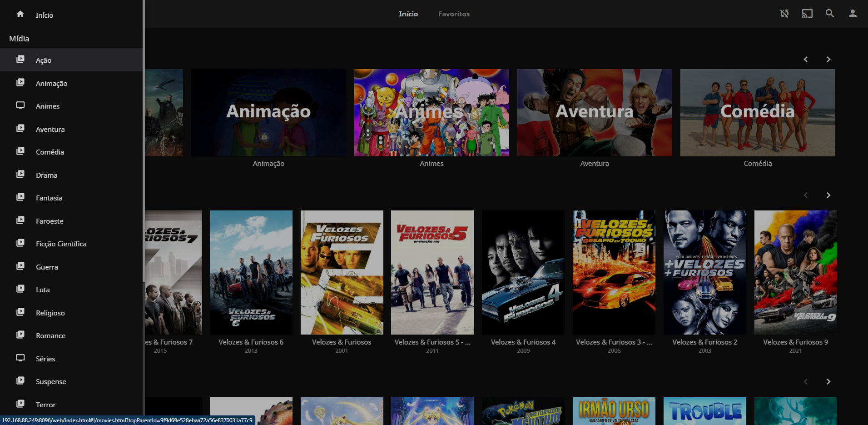Open Ficção Científica via its sidebar icon

20,243
